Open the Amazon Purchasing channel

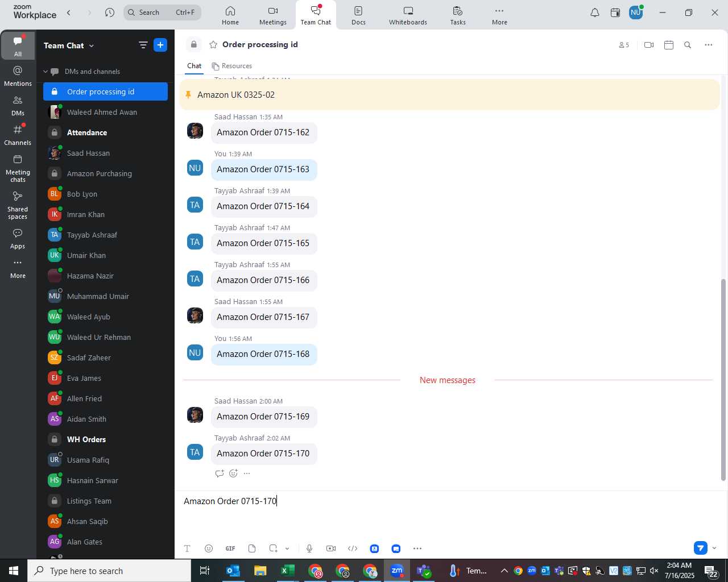coord(105,173)
